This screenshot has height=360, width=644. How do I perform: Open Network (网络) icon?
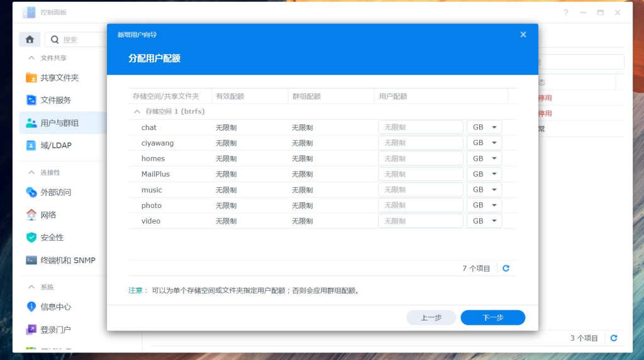[31, 215]
